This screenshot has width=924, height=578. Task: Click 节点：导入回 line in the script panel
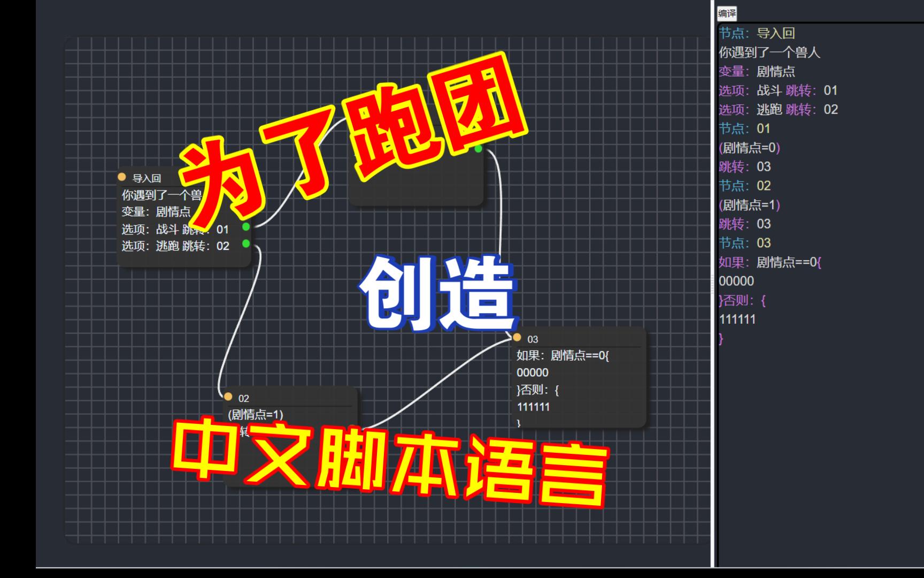click(757, 33)
